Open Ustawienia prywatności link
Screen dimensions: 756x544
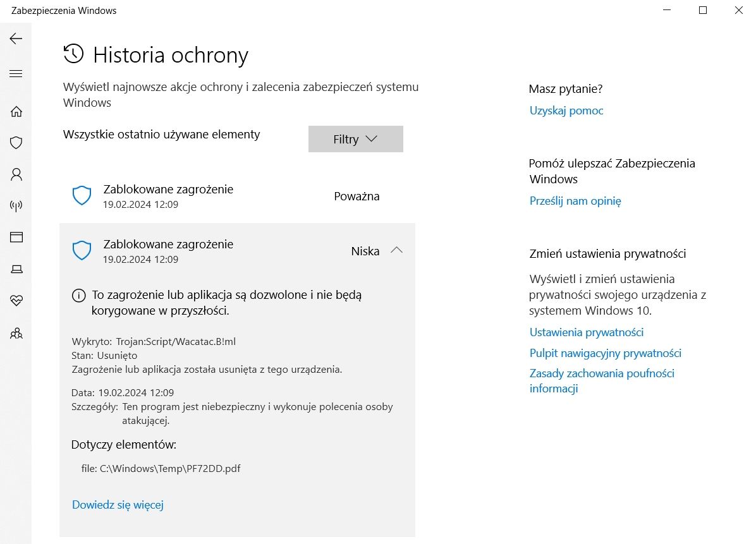(587, 332)
